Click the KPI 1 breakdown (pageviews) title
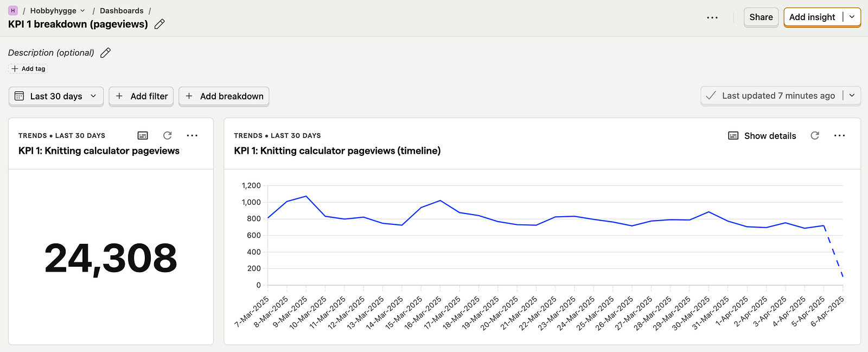868x352 pixels. 78,24
